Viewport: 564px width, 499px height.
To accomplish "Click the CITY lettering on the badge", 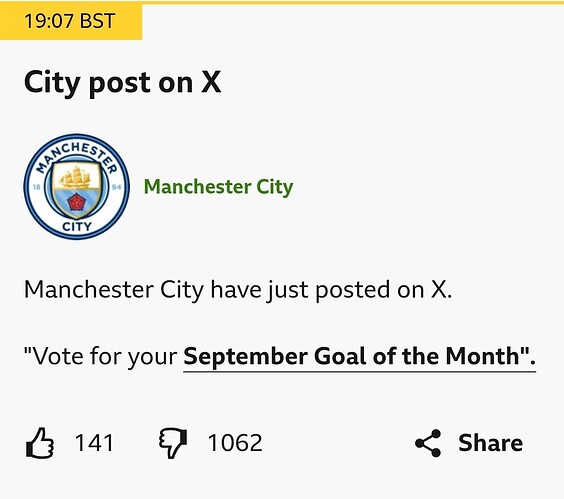I will [77, 227].
